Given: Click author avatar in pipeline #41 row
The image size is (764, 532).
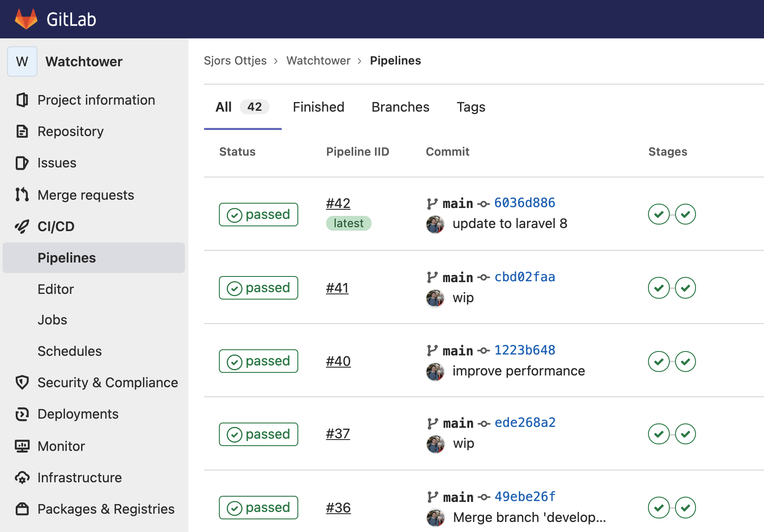Looking at the screenshot, I should [x=435, y=299].
